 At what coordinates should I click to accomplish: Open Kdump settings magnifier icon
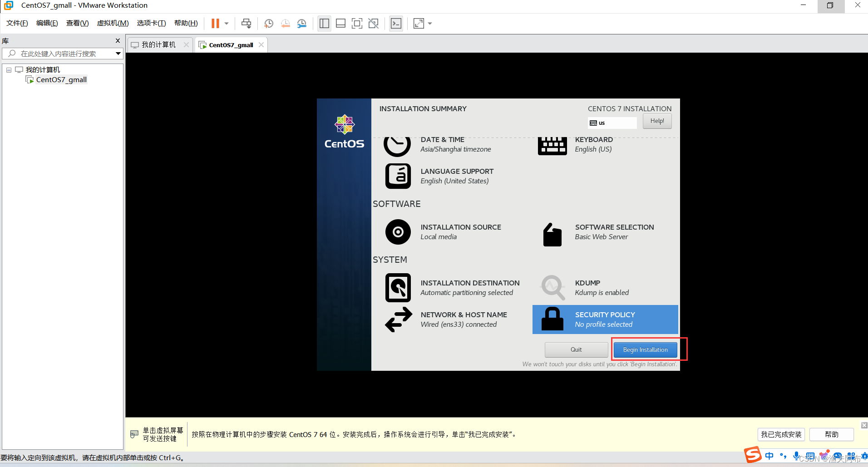(x=553, y=287)
